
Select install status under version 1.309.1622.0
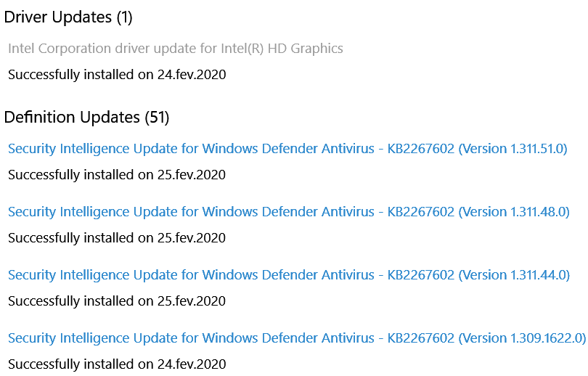[117, 364]
